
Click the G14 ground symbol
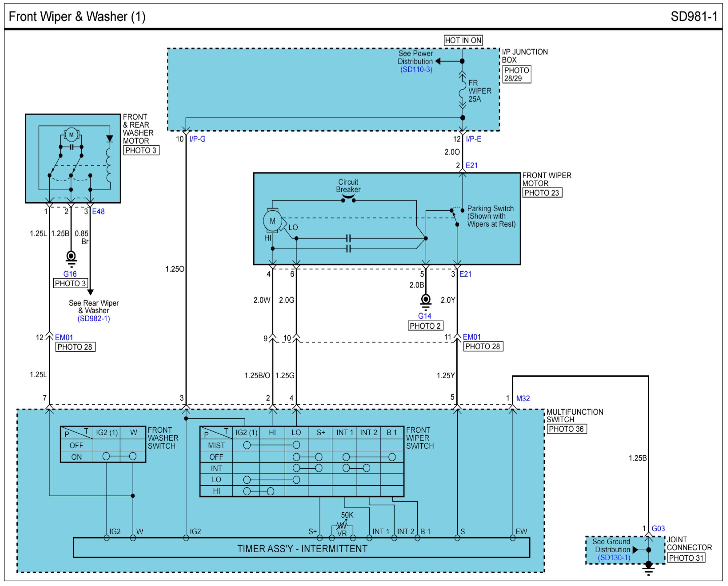[x=426, y=300]
